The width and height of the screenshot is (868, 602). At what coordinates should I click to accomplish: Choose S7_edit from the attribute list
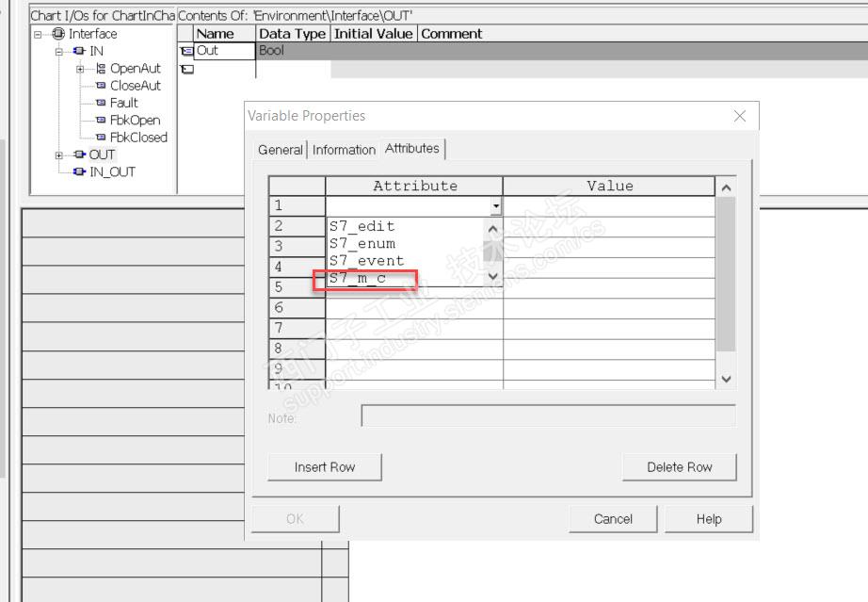(405, 226)
